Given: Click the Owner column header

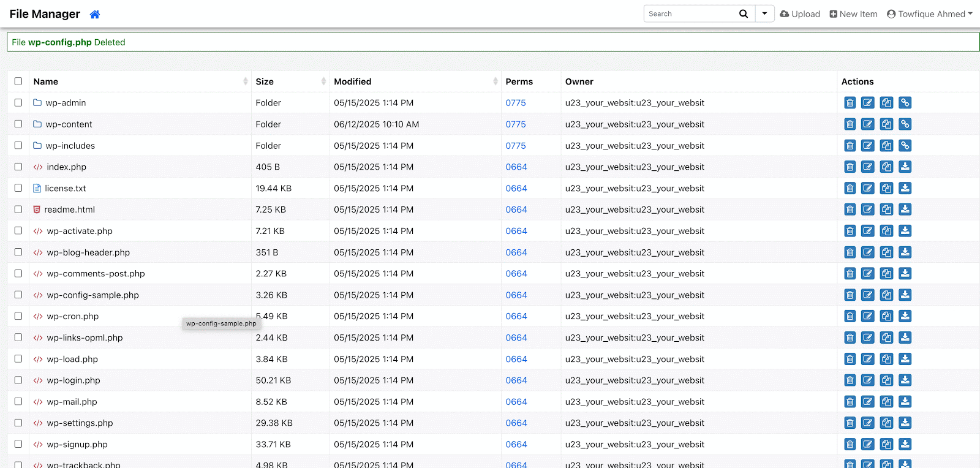Looking at the screenshot, I should pos(579,81).
